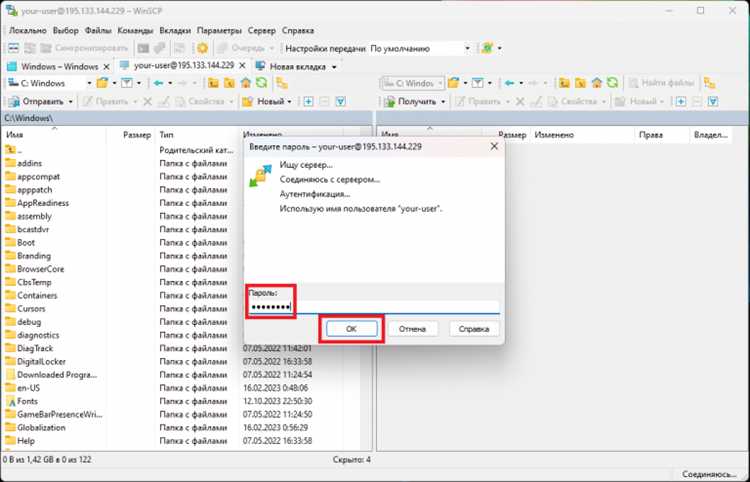Click the selection filter icon in local panel
Viewport: 750px width, 482px height.
pyautogui.click(x=341, y=101)
